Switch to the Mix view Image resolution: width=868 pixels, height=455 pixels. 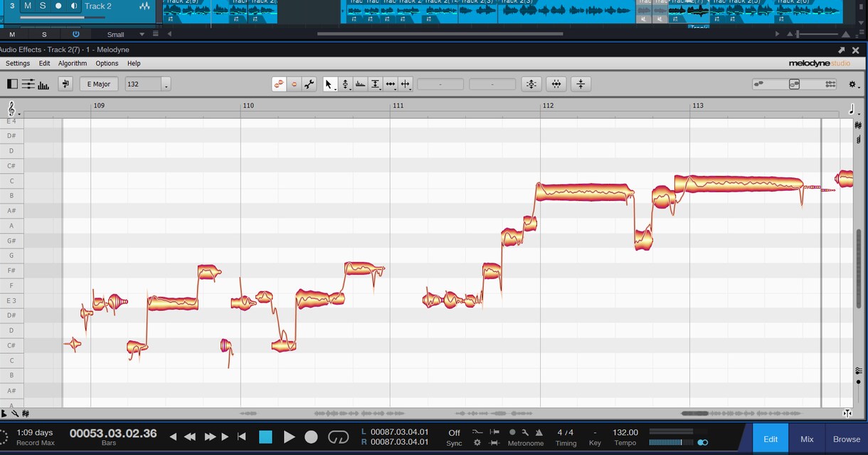pyautogui.click(x=807, y=439)
